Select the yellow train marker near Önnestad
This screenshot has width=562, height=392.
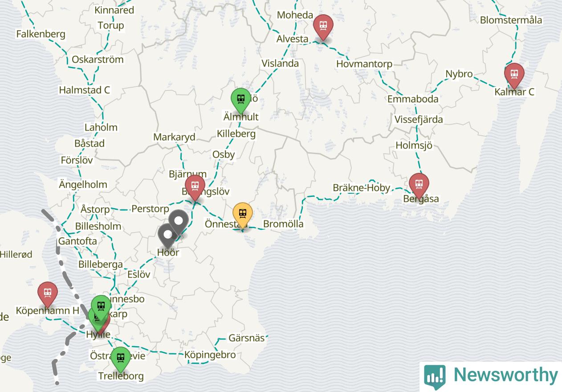coord(243,215)
